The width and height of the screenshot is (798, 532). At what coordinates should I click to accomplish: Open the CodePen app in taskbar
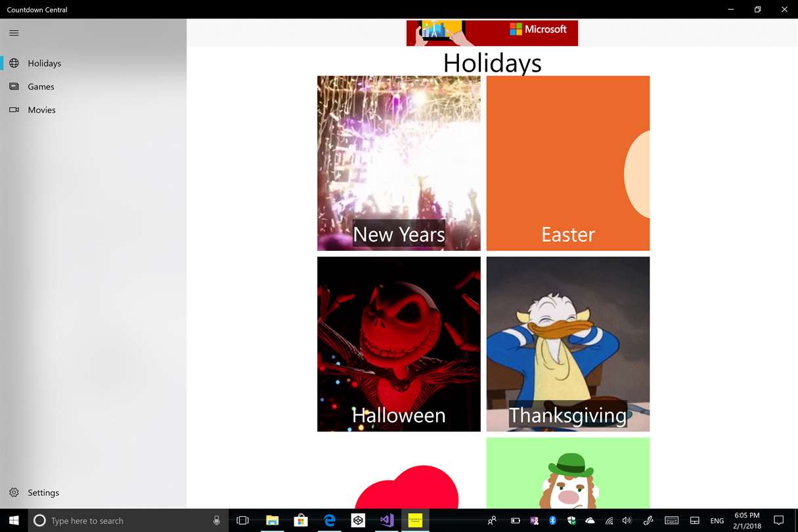[x=358, y=520]
